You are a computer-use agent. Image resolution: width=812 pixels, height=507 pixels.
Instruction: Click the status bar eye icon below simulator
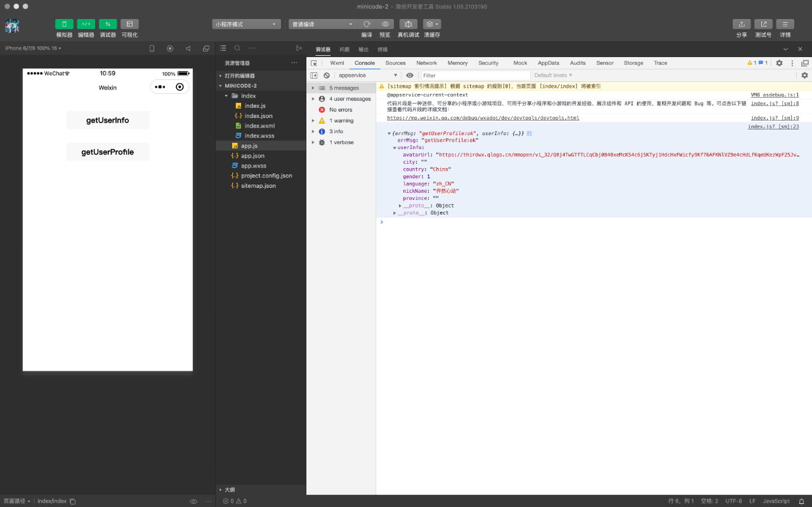pyautogui.click(x=193, y=501)
